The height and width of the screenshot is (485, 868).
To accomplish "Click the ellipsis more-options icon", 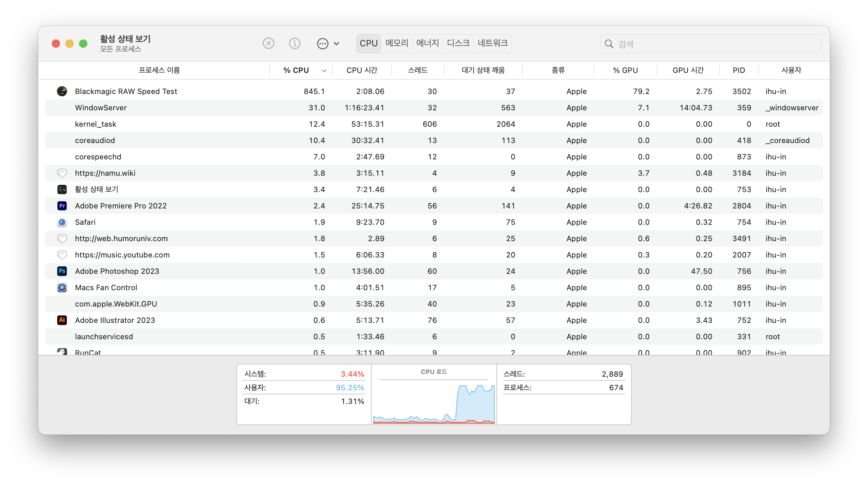I will (x=322, y=44).
